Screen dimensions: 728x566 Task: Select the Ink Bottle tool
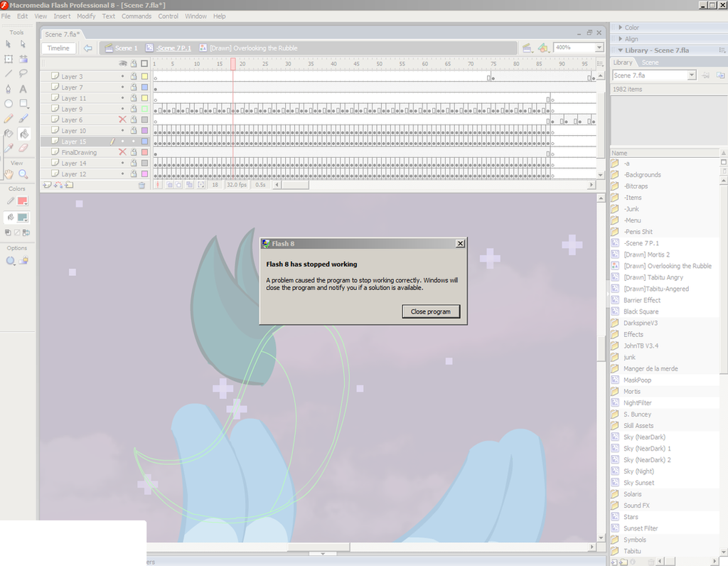[x=9, y=134]
